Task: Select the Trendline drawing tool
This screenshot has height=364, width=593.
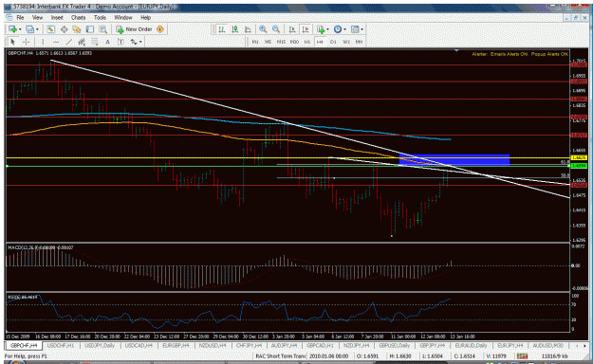Action: pos(69,42)
